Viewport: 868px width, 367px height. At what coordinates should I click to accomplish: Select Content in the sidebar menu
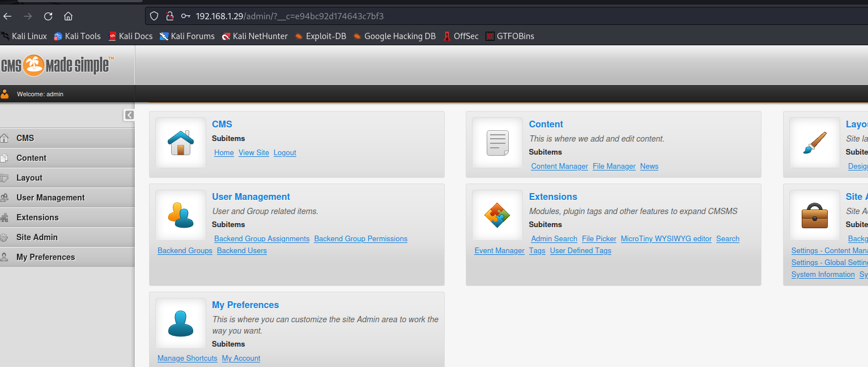coord(67,158)
